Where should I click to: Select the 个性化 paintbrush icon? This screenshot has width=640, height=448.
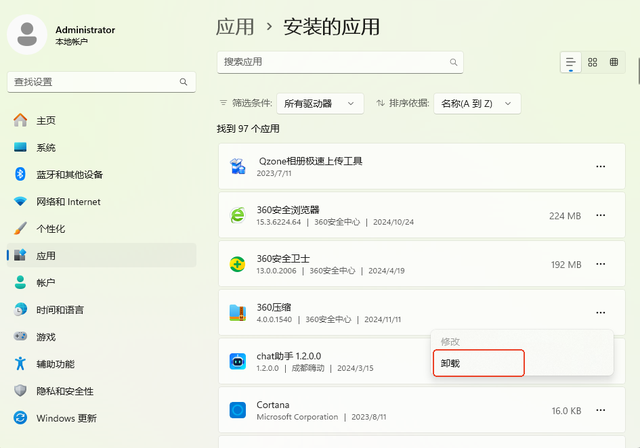[x=20, y=228]
